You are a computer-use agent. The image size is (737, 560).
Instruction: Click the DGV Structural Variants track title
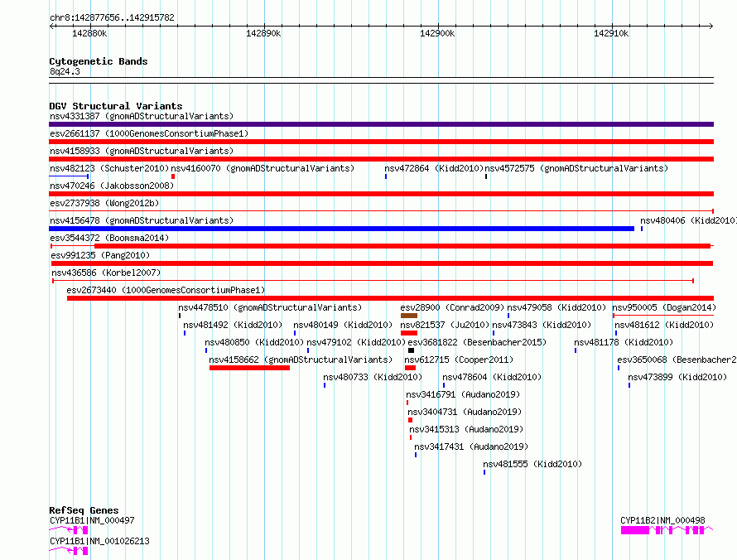(116, 106)
